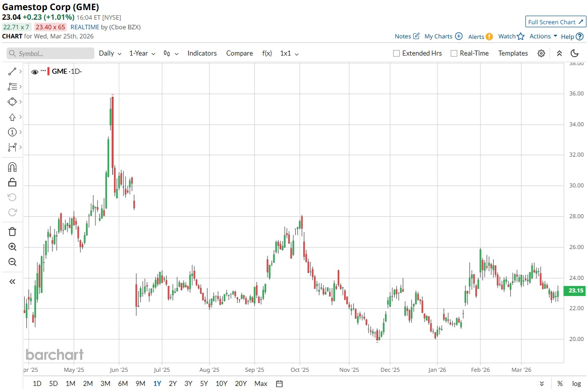
Task: Open the 1x1 grid layout dropdown
Action: click(x=289, y=54)
